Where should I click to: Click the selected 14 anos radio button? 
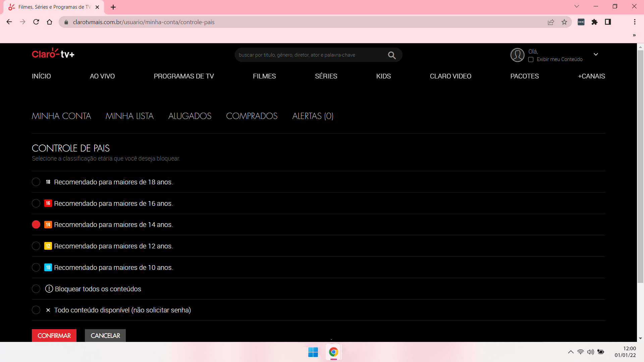click(36, 225)
